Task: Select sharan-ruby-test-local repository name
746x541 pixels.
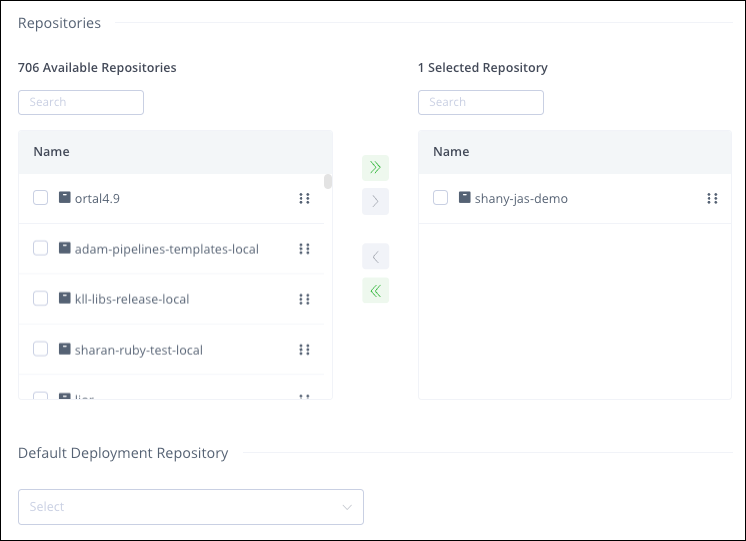Action: 138,350
